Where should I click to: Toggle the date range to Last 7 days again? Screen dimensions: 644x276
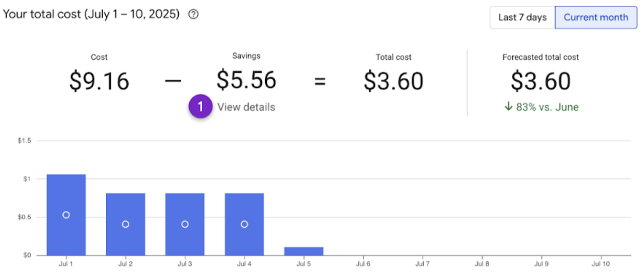point(522,18)
